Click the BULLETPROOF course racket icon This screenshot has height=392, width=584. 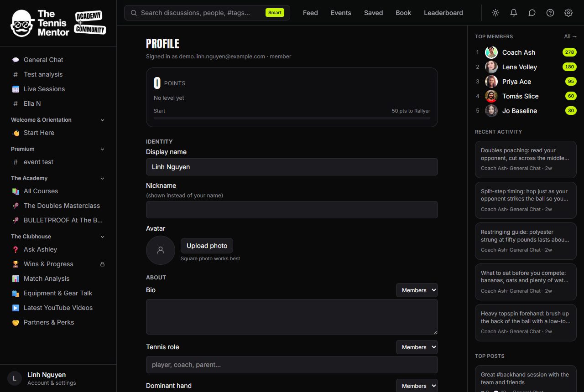click(x=16, y=220)
